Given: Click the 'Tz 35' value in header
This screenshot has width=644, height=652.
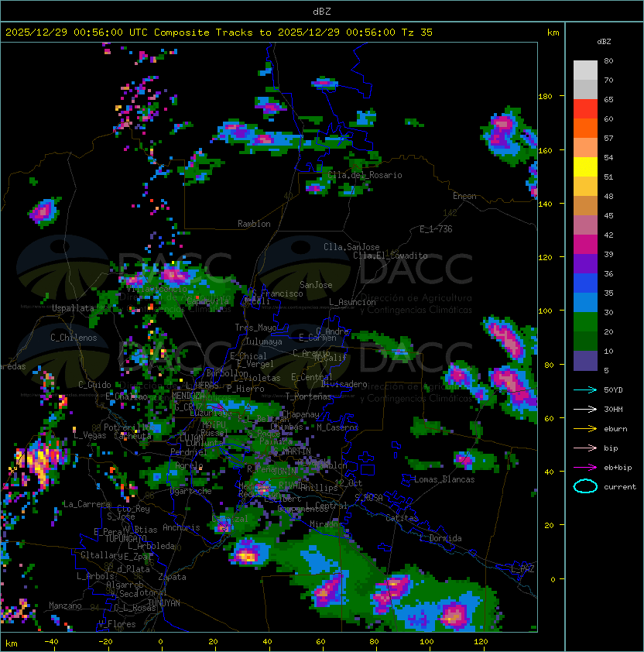Looking at the screenshot, I should pyautogui.click(x=417, y=33).
